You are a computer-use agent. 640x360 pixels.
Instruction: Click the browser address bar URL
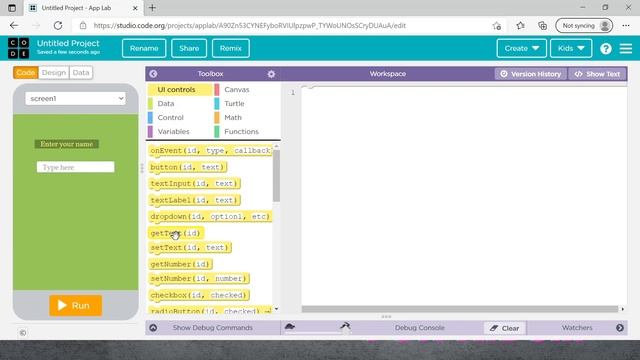coord(249,25)
